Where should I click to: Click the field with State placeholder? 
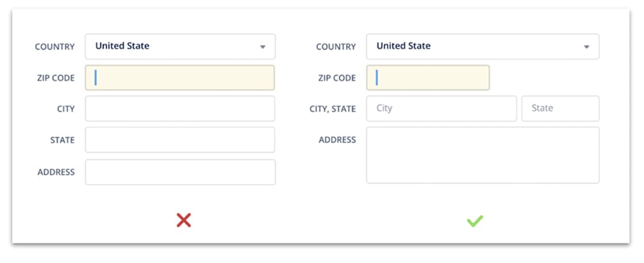coord(561,108)
